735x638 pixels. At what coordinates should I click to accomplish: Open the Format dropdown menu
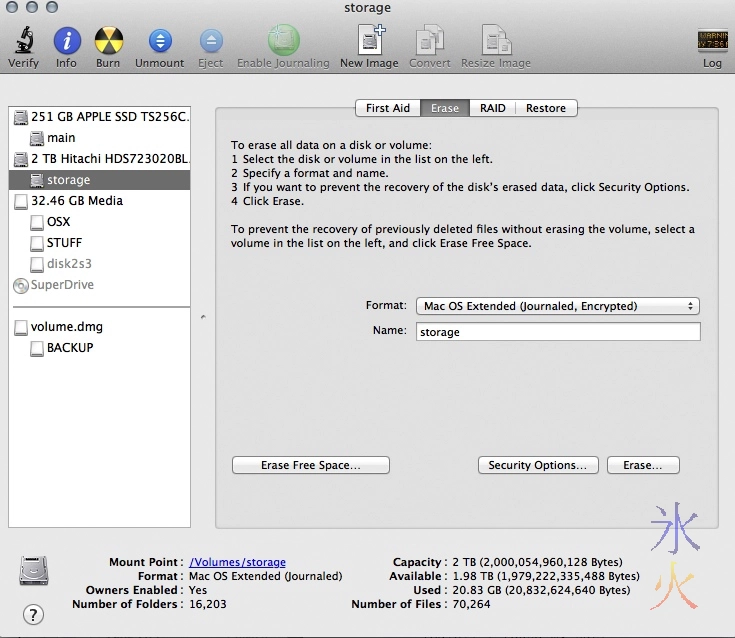[x=557, y=306]
